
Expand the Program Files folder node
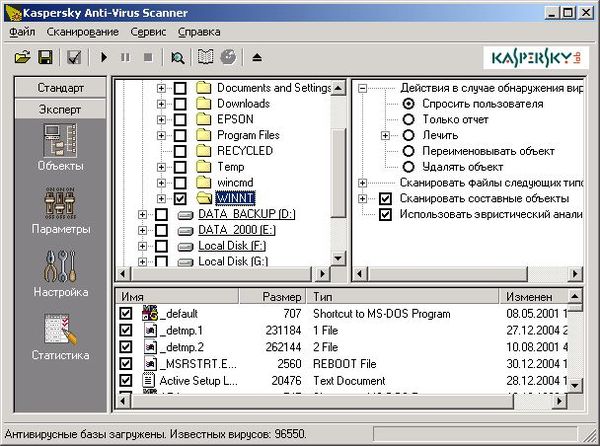[161, 135]
